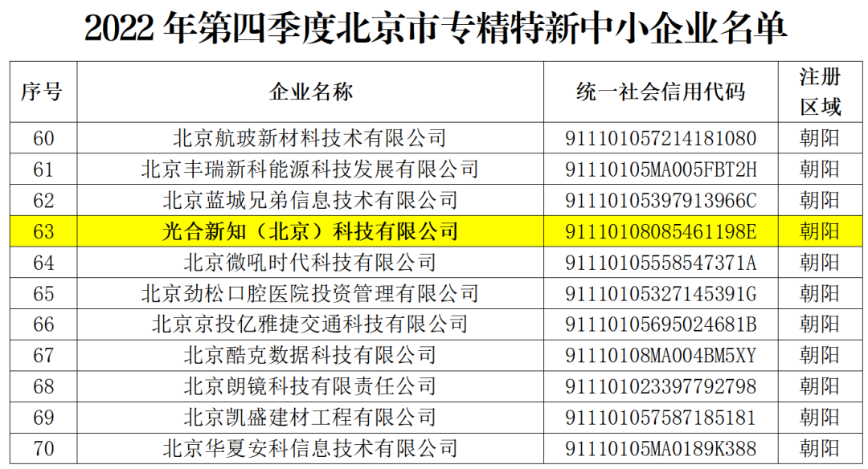Image resolution: width=868 pixels, height=469 pixels.
Task: Click 北京凯盛建材工程有限公司
Action: (x=310, y=417)
